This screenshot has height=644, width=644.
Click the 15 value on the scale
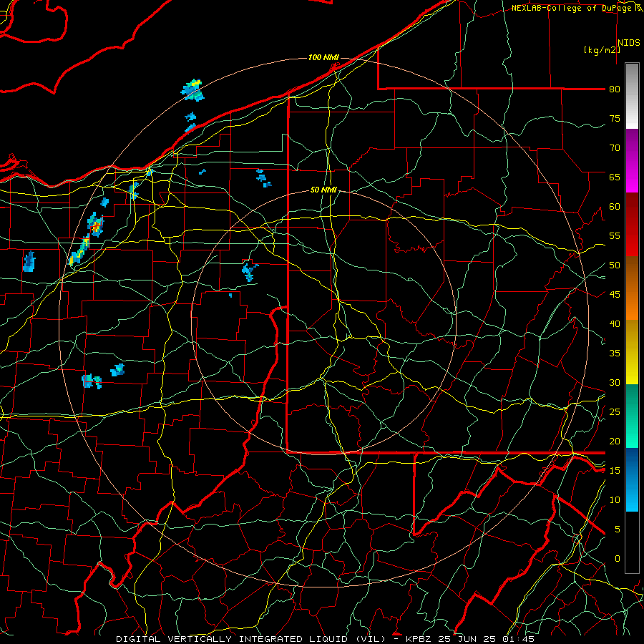coord(615,471)
